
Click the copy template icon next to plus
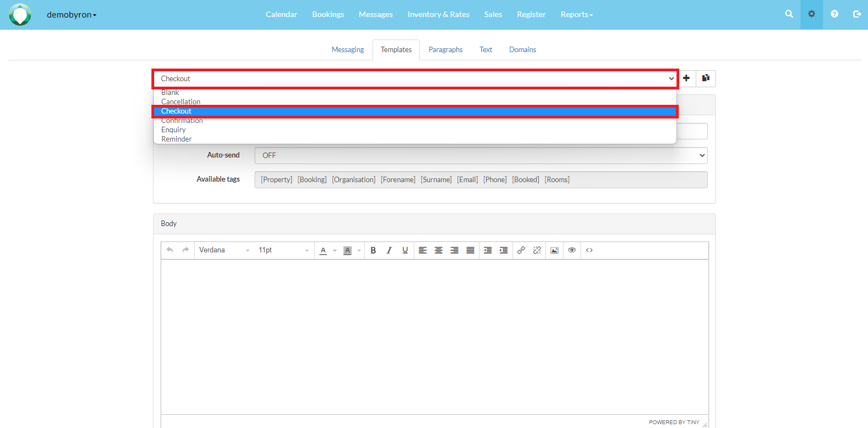click(706, 78)
